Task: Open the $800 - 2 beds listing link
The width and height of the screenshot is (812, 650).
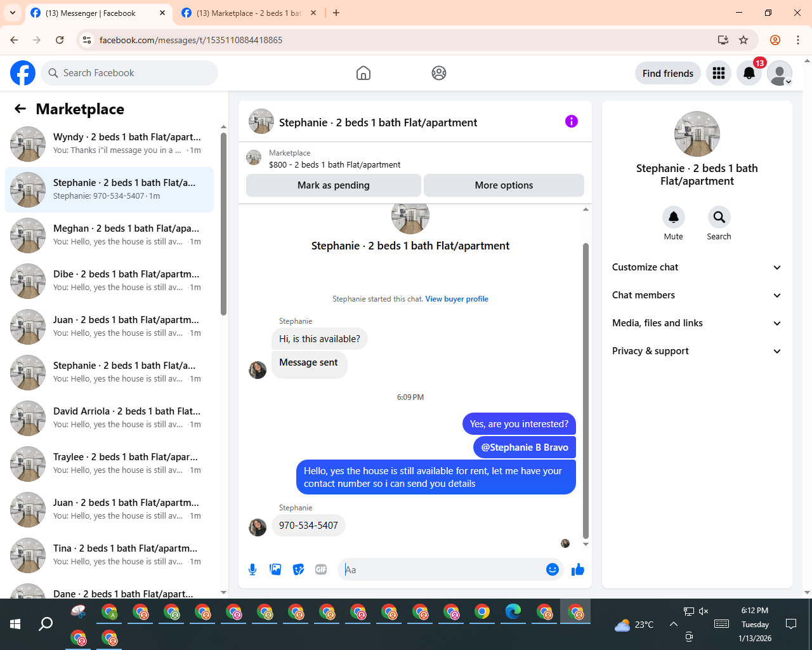Action: click(x=334, y=164)
